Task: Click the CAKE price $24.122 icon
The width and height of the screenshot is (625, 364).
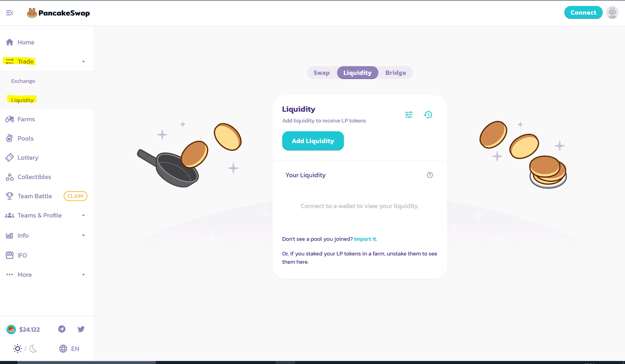Action: (x=23, y=329)
